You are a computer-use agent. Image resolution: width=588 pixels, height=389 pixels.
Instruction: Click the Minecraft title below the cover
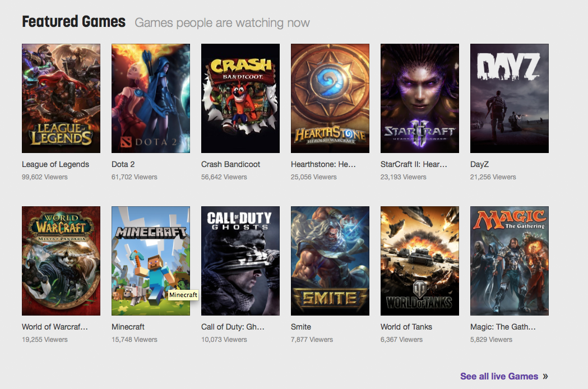point(128,327)
